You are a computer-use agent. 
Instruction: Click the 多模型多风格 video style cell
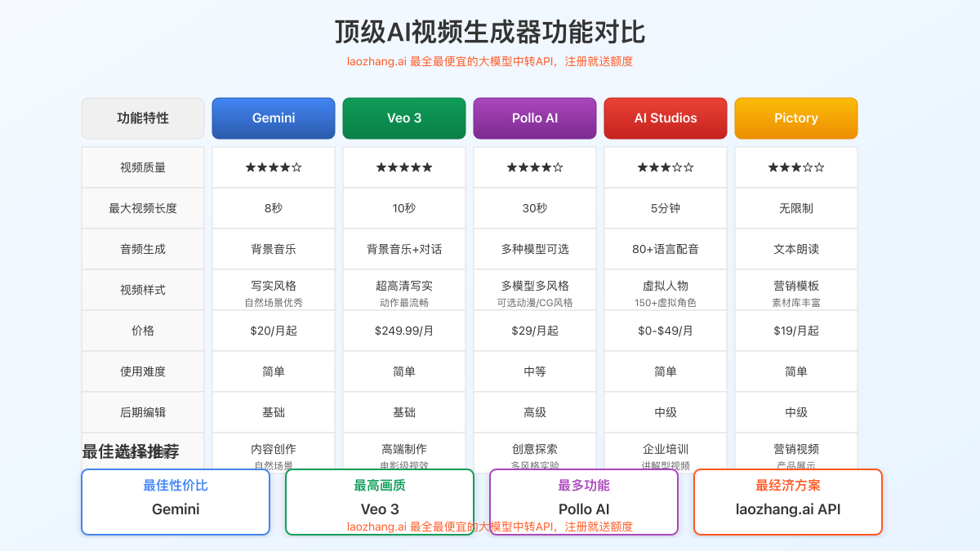[x=535, y=290]
